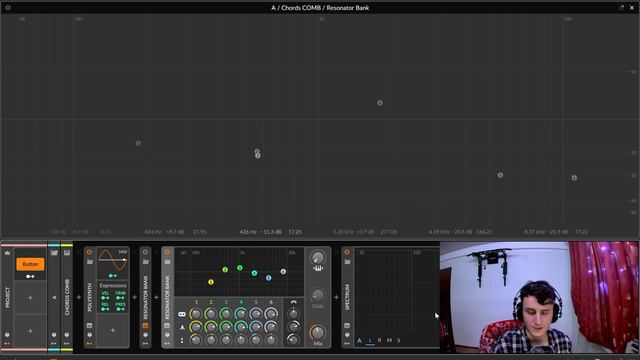The width and height of the screenshot is (640, 360).
Task: Toggle Project modulators view at panel bottom
Action: (7, 344)
